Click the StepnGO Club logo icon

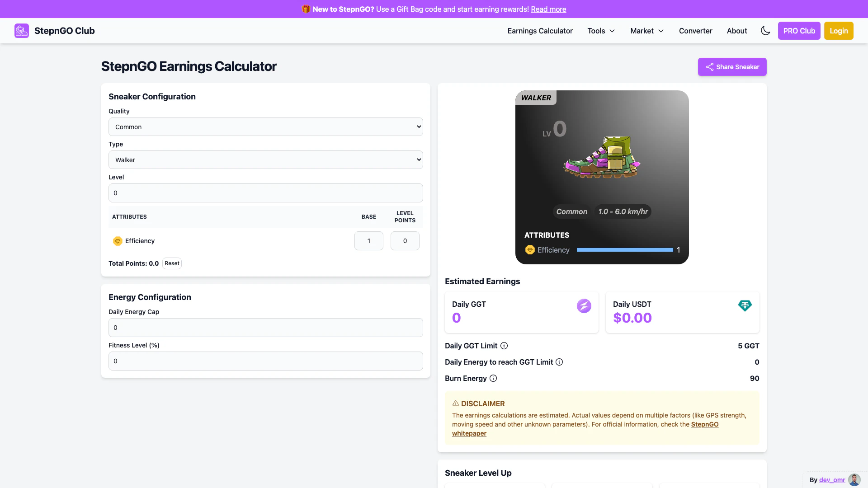coord(21,30)
